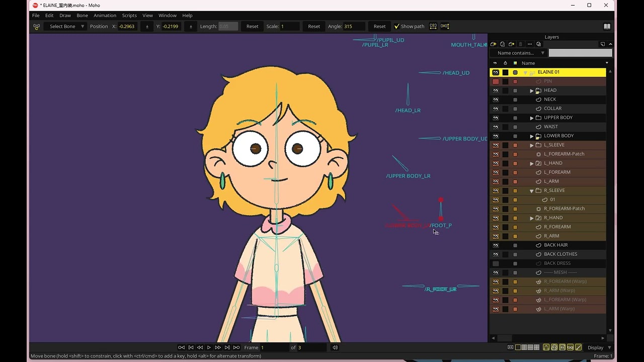Toggle visibility of the BACK HAIR layer
Viewport: 644px width, 362px height.
[496, 245]
